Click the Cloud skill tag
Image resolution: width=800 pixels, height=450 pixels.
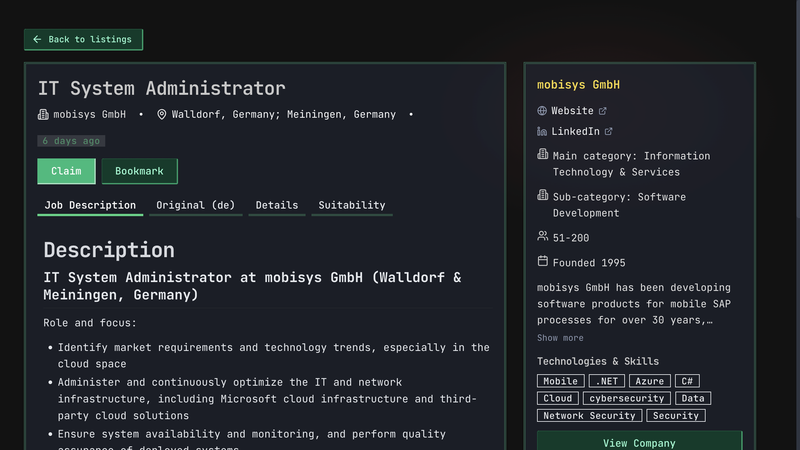tap(558, 398)
